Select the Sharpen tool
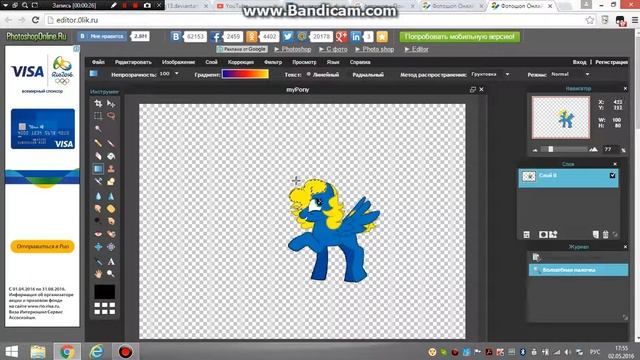 coord(111,196)
